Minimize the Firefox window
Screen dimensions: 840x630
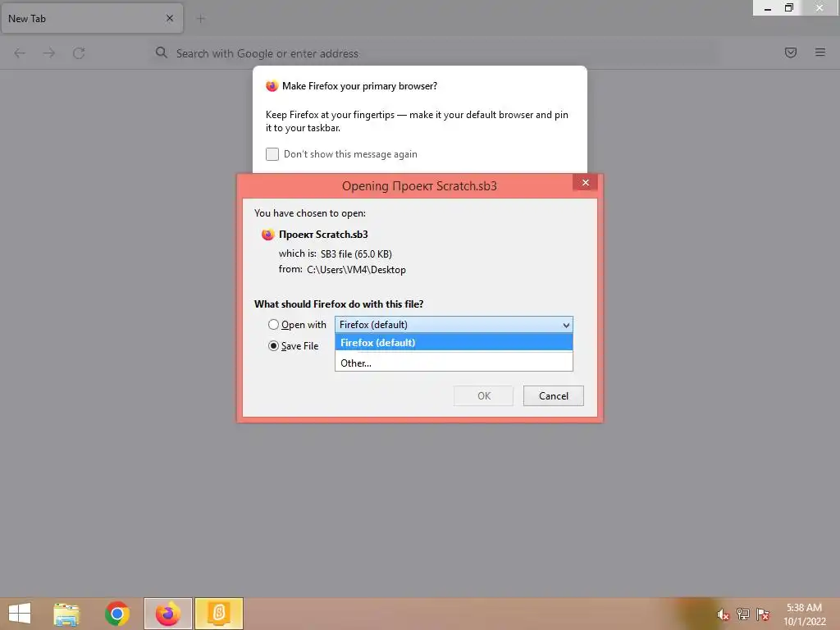[768, 8]
